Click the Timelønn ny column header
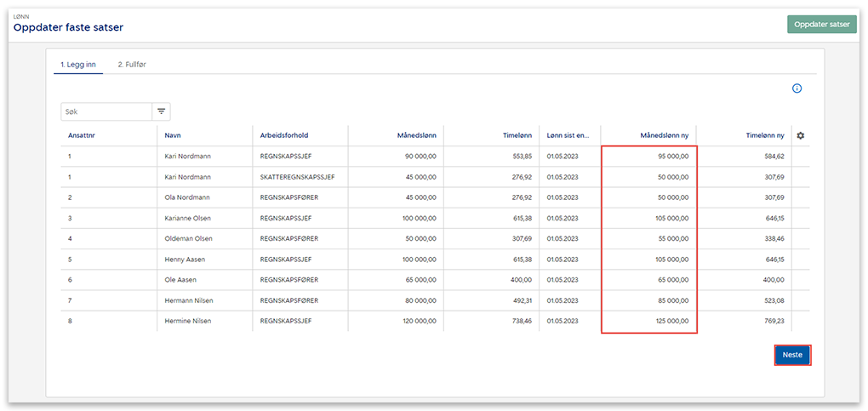This screenshot has height=411, width=868. (x=764, y=136)
